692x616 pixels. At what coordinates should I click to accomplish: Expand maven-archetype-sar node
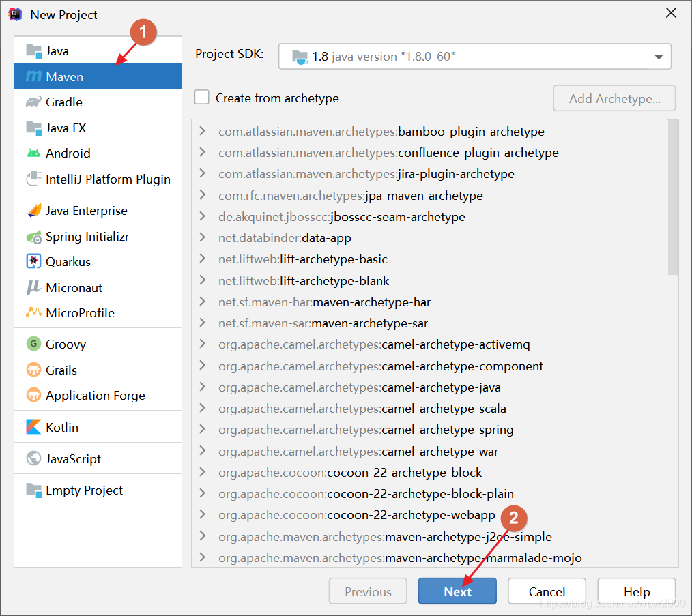[x=202, y=323]
